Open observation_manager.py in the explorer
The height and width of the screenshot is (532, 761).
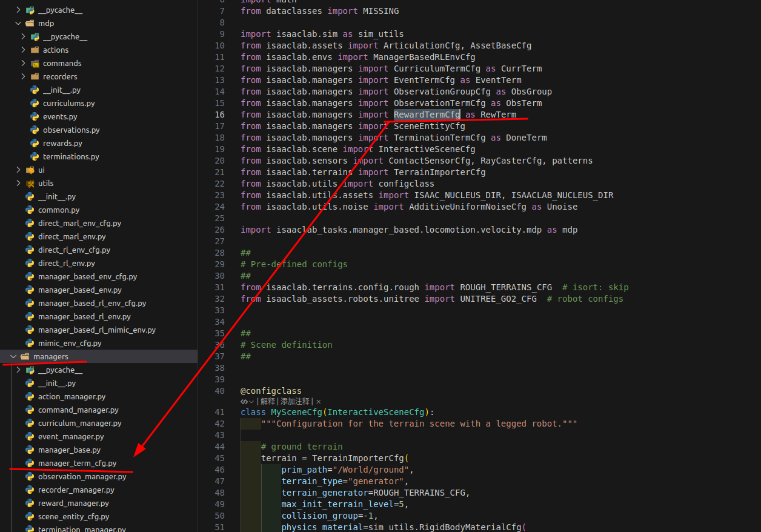pyautogui.click(x=82, y=477)
